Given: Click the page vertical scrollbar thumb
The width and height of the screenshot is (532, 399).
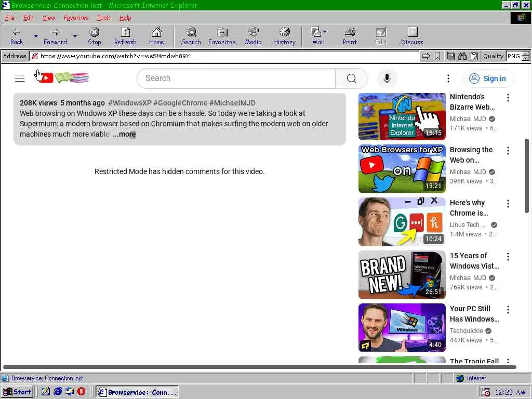Looking at the screenshot, I should tap(527, 176).
